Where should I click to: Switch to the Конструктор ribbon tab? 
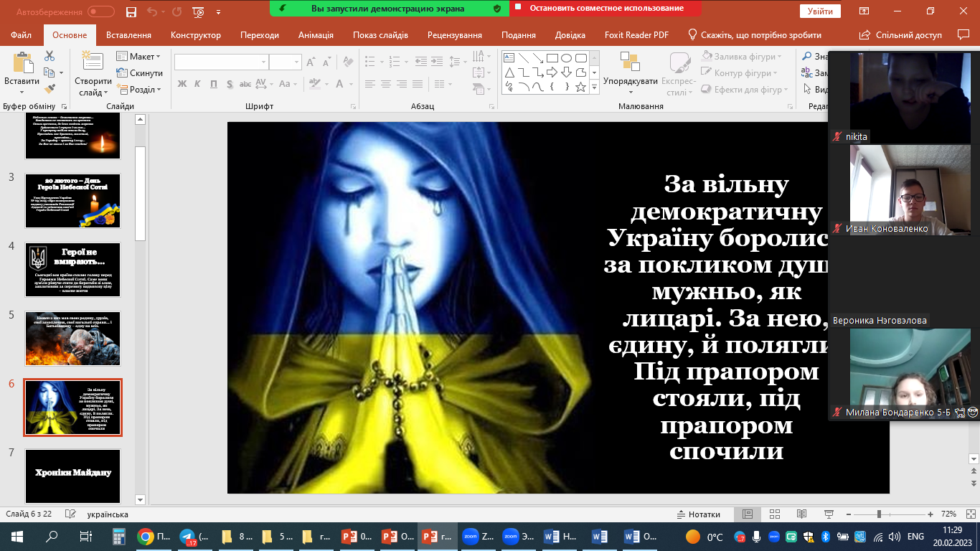pyautogui.click(x=196, y=34)
